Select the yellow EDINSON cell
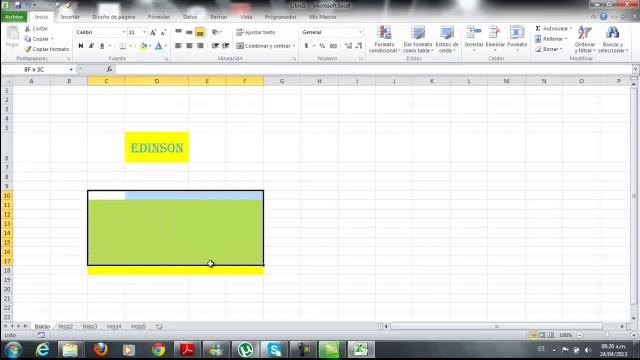This screenshot has width=640, height=360. point(157,147)
